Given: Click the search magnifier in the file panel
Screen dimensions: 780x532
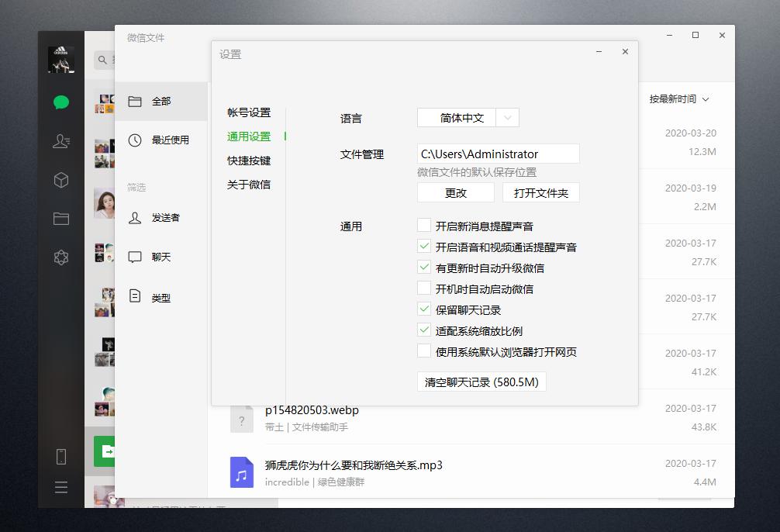Looking at the screenshot, I should (102, 59).
